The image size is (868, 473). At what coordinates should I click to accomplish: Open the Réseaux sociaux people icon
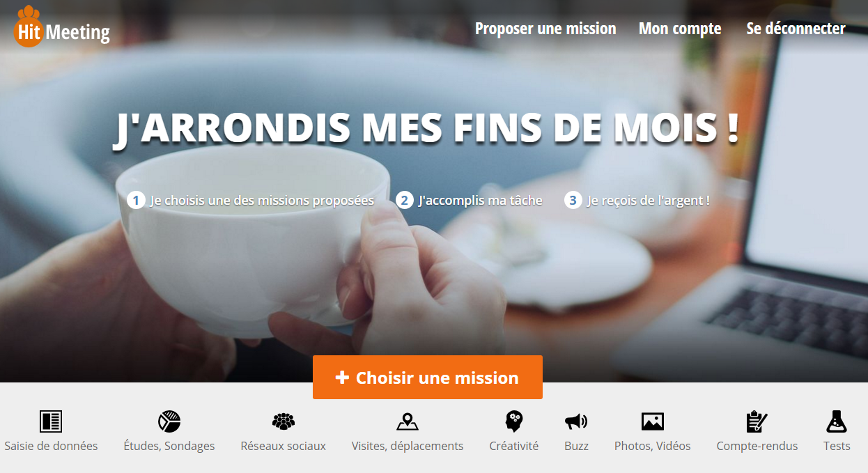click(x=284, y=421)
